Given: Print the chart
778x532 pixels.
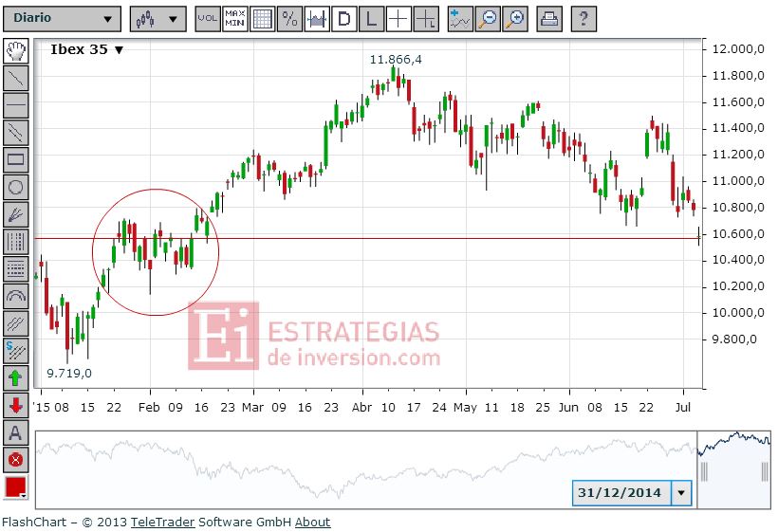Looking at the screenshot, I should pos(549,19).
